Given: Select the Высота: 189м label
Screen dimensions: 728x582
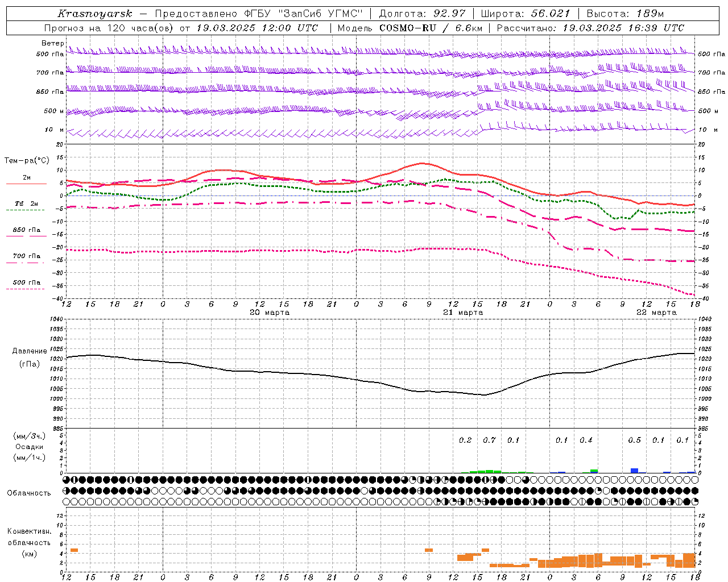Looking at the screenshot, I should tap(625, 14).
